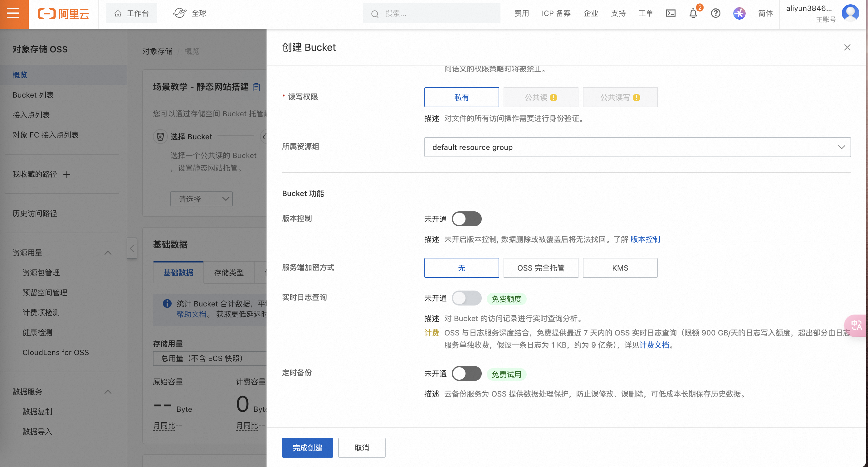Click the user avatar icon
The height and width of the screenshot is (467, 868).
click(x=850, y=13)
